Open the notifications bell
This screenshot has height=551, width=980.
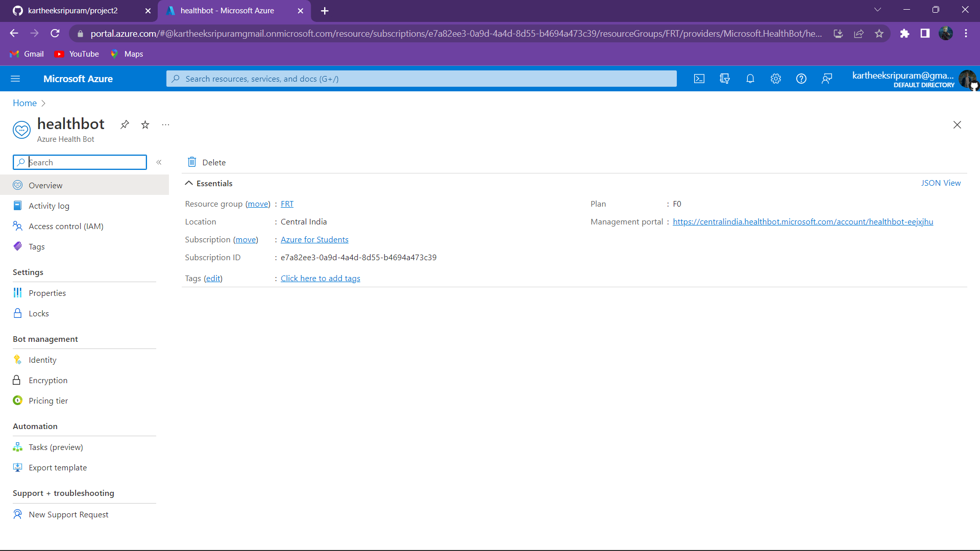750,79
